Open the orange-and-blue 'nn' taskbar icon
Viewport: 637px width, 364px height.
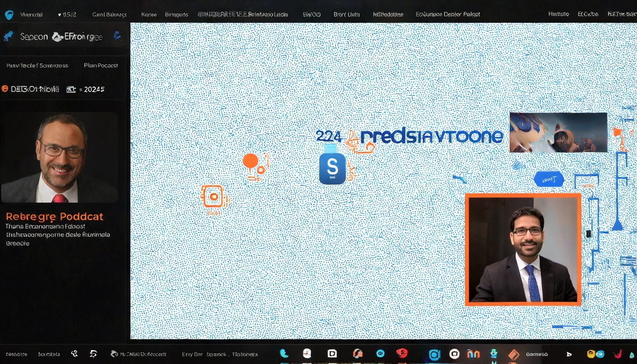click(x=473, y=354)
